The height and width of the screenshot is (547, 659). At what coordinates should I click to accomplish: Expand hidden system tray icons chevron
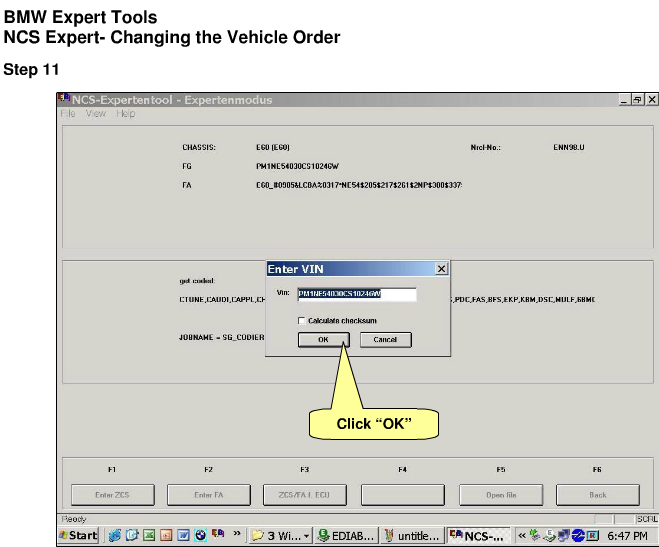click(x=522, y=535)
